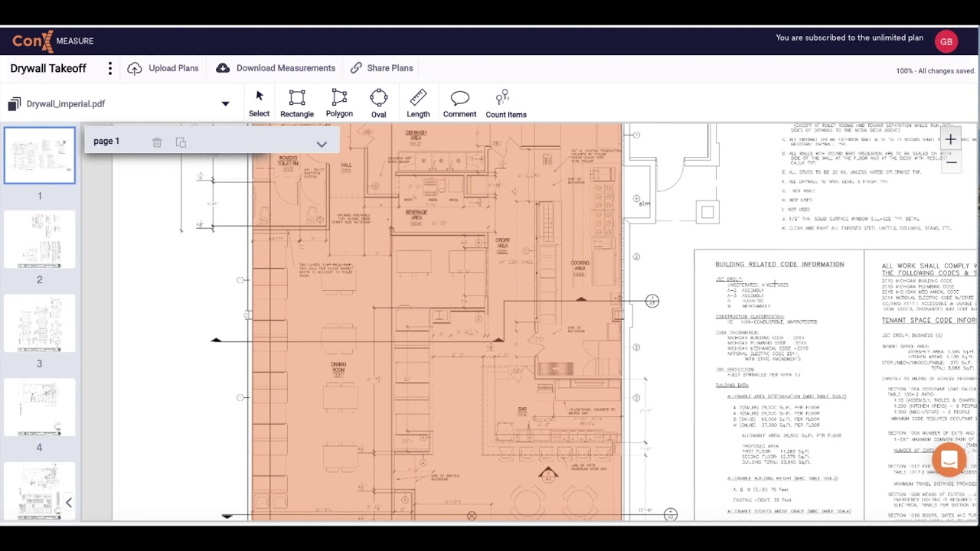
Task: Click 'You are subscribed to the unlimited plan'
Action: click(x=849, y=37)
